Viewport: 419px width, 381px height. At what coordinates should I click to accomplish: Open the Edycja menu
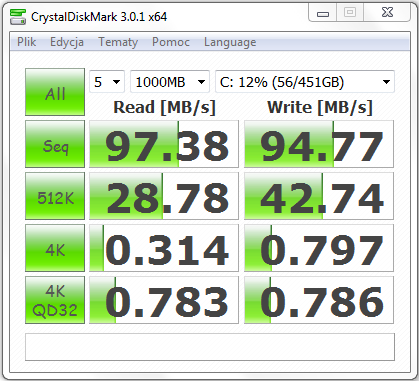67,42
